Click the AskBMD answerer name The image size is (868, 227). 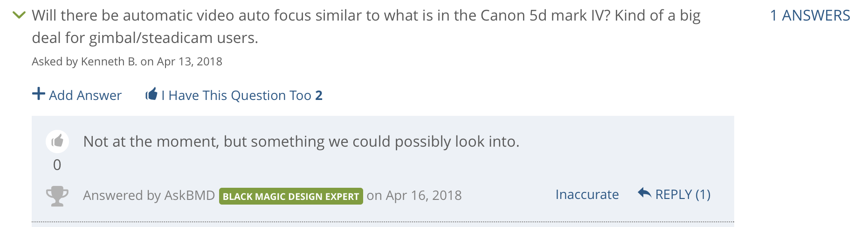[x=190, y=195]
